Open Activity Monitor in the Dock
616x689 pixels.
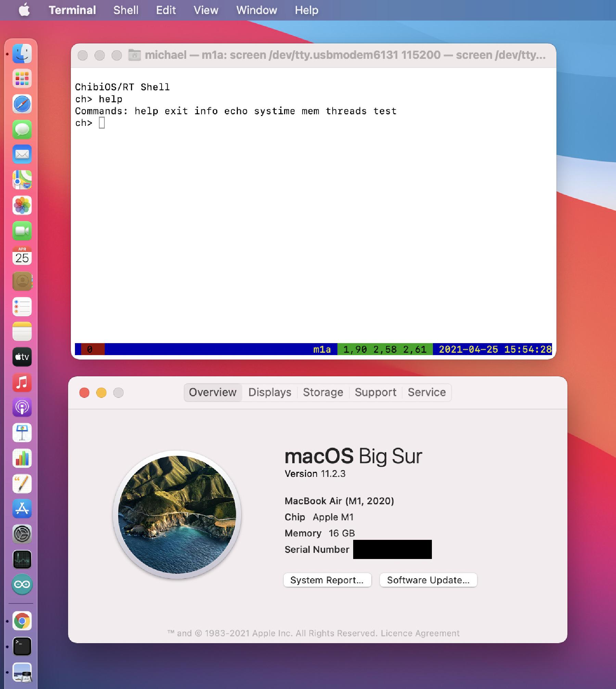tap(22, 559)
